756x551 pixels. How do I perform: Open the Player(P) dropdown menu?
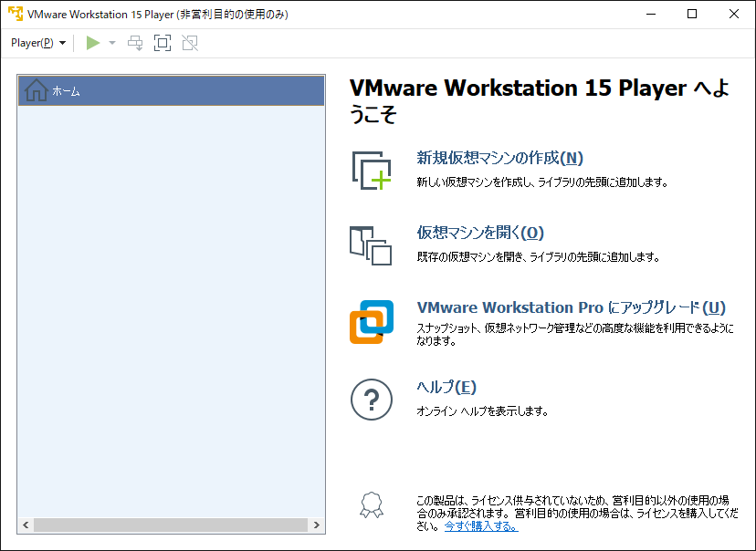[37, 43]
